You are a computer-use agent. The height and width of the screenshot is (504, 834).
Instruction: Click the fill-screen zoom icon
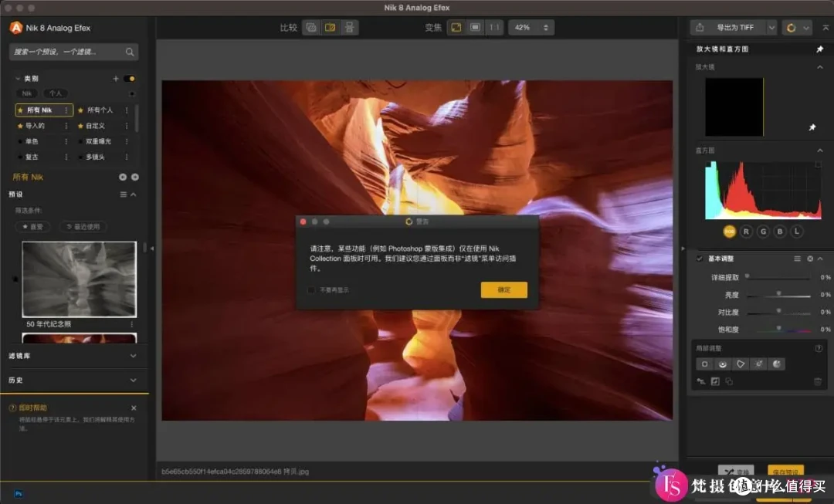[476, 27]
